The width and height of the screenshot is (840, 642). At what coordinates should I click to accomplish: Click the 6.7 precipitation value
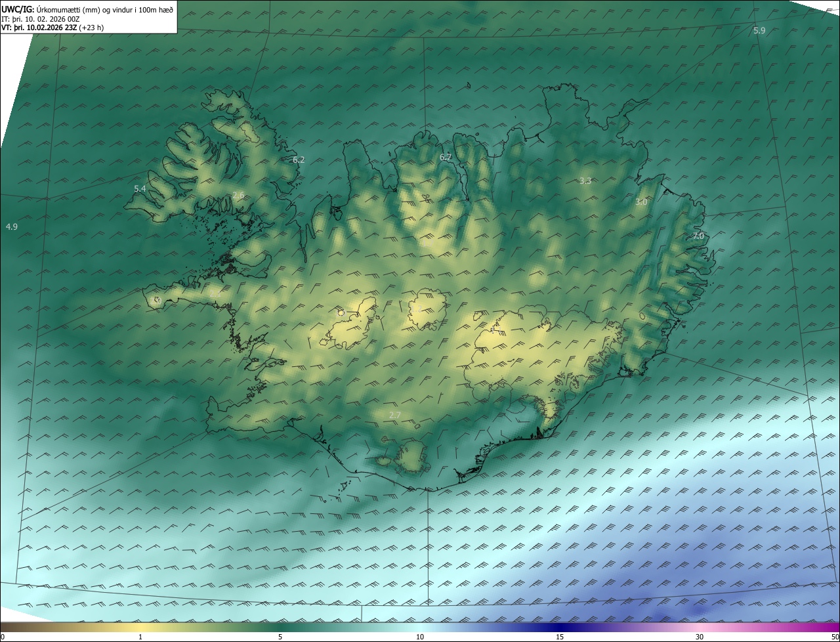(446, 157)
